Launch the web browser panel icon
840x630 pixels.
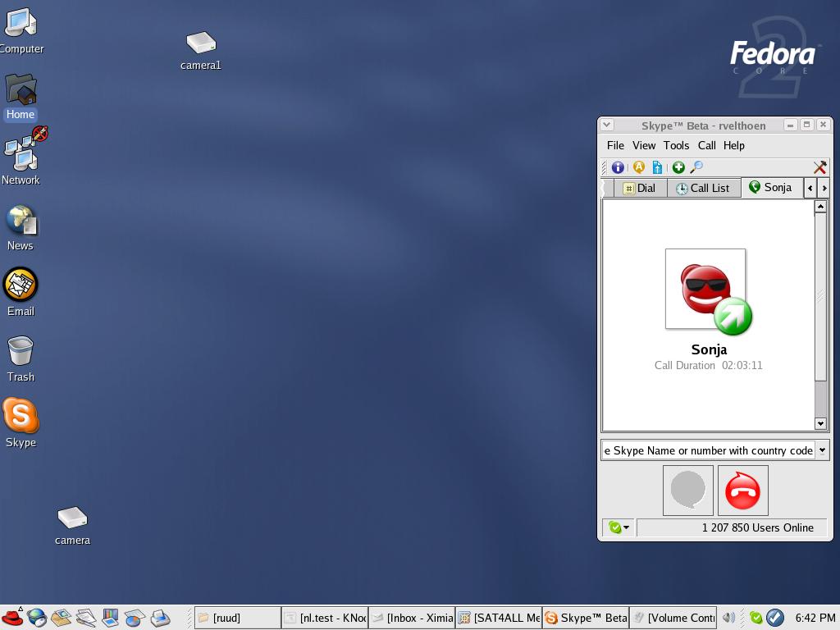pos(37,618)
